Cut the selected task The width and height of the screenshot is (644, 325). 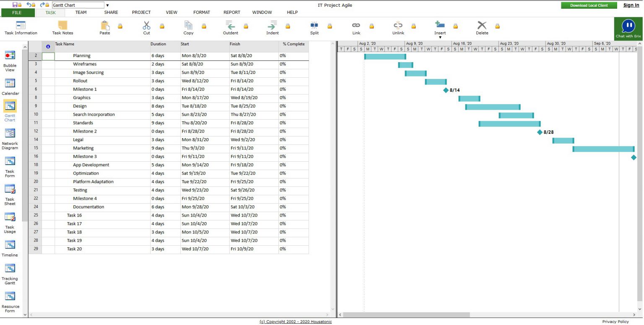click(146, 28)
